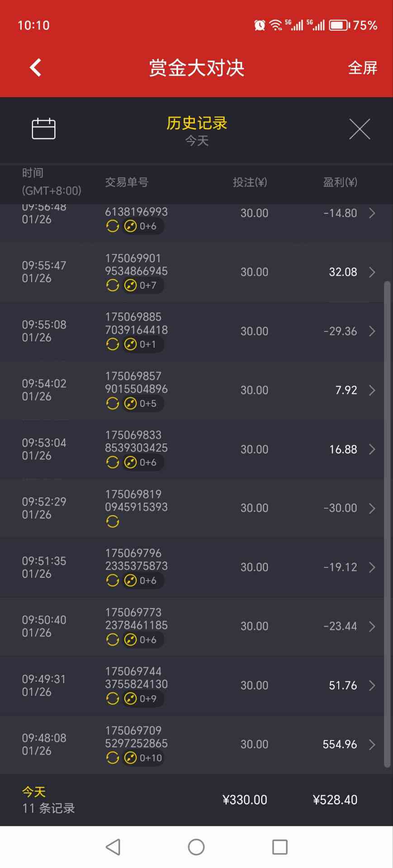Open details arrow for the -30.00 record
This screenshot has height=868, width=393.
point(372,508)
